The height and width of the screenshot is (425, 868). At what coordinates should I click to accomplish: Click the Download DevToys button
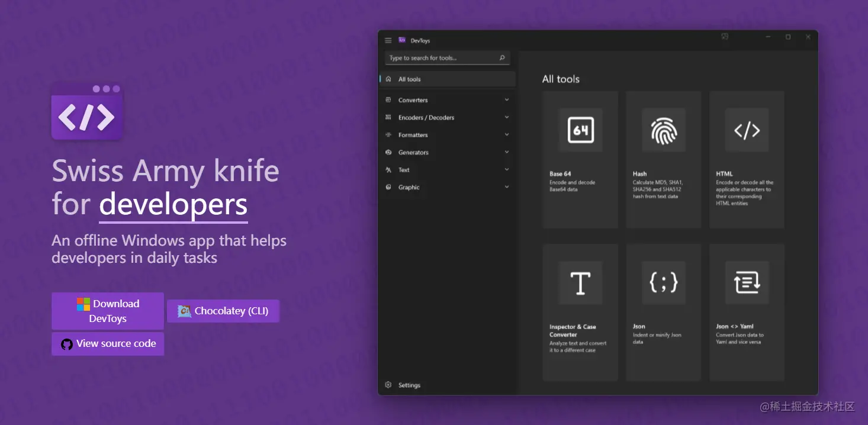[108, 311]
